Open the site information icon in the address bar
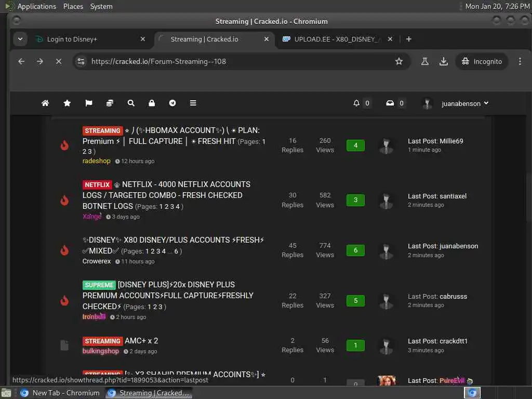Image resolution: width=532 pixels, height=399 pixels. tap(81, 61)
